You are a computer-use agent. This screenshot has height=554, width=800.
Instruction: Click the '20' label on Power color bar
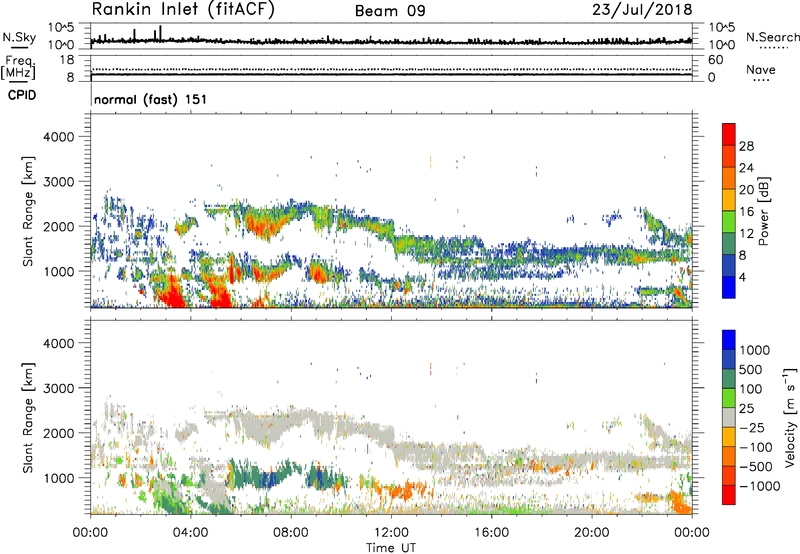click(x=746, y=190)
